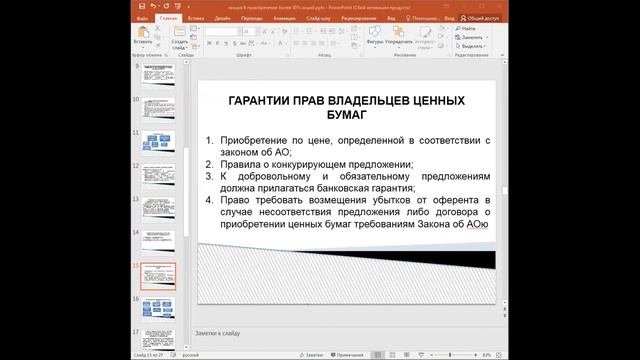Image resolution: width=640 pixels, height=360 pixels.
Task: Reset the slide layout
Action: 194,37
